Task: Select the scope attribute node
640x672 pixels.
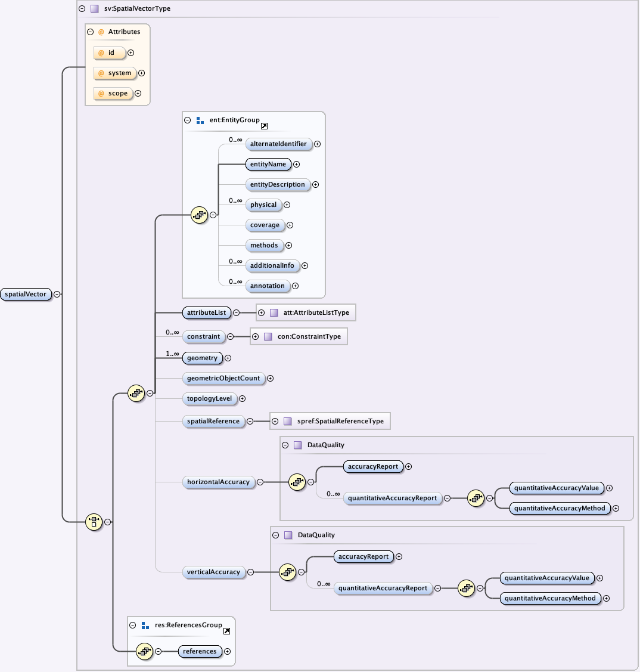Action: 113,94
